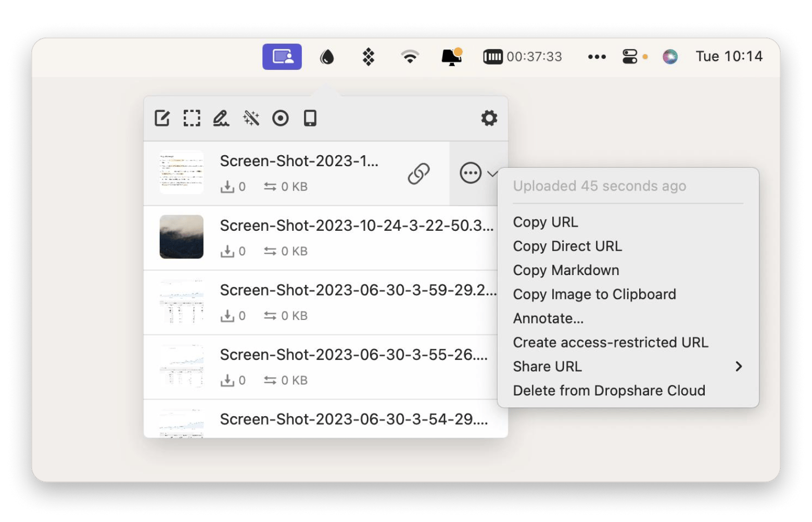Viewport: 812px width, 522px height.
Task: Open thumbnail of Screen-Shot-2023-06-30-3-59-29.2...
Action: click(181, 302)
